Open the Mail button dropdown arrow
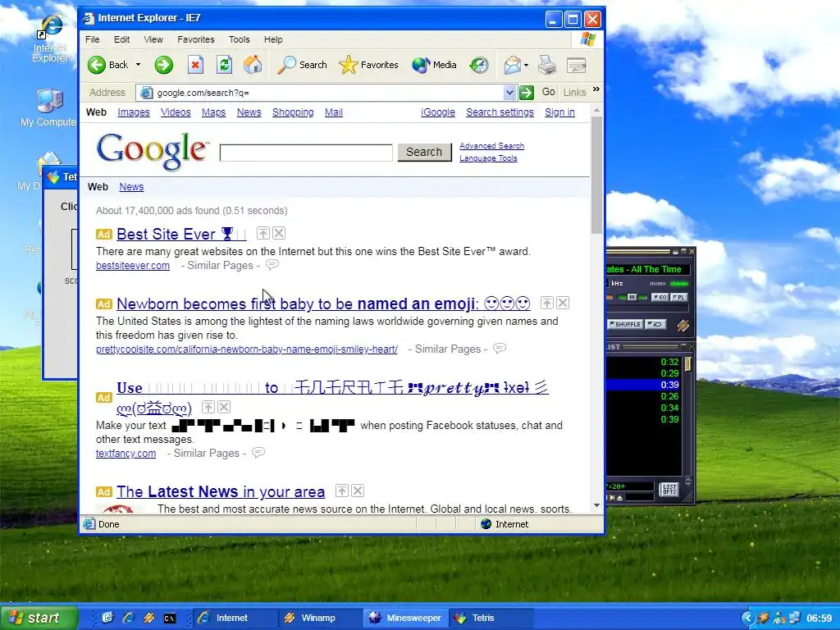This screenshot has height=630, width=840. click(x=526, y=65)
